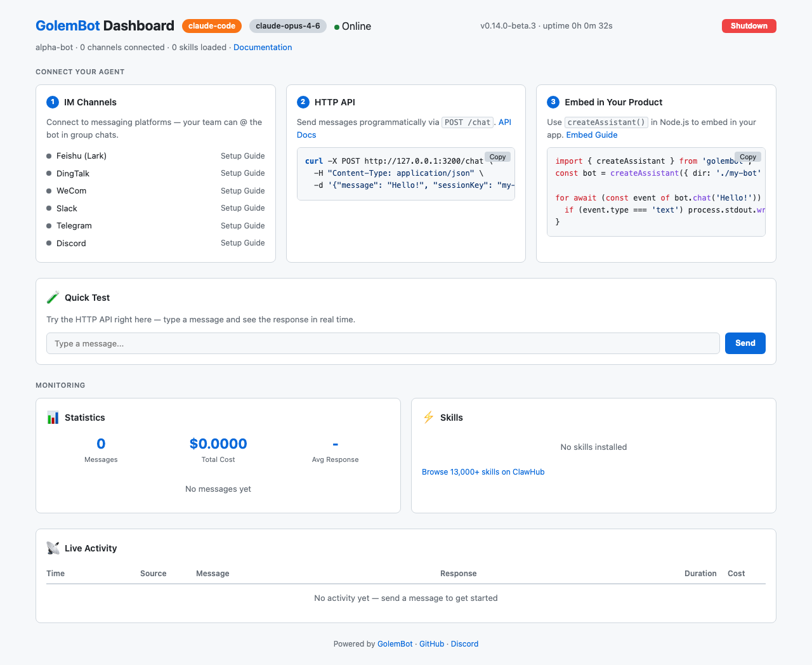Image resolution: width=812 pixels, height=665 pixels.
Task: Click the step-three icon beside Embed in Your Product
Action: coord(553,102)
